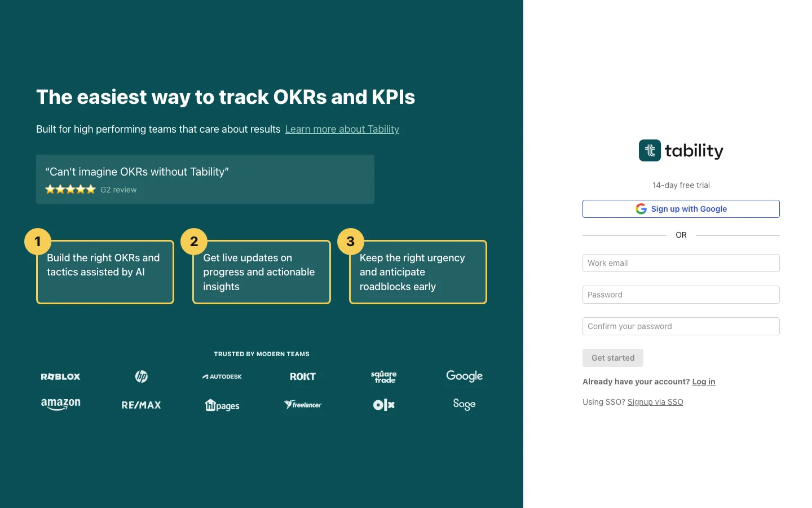
Task: Click the Roblox logo
Action: 61,376
